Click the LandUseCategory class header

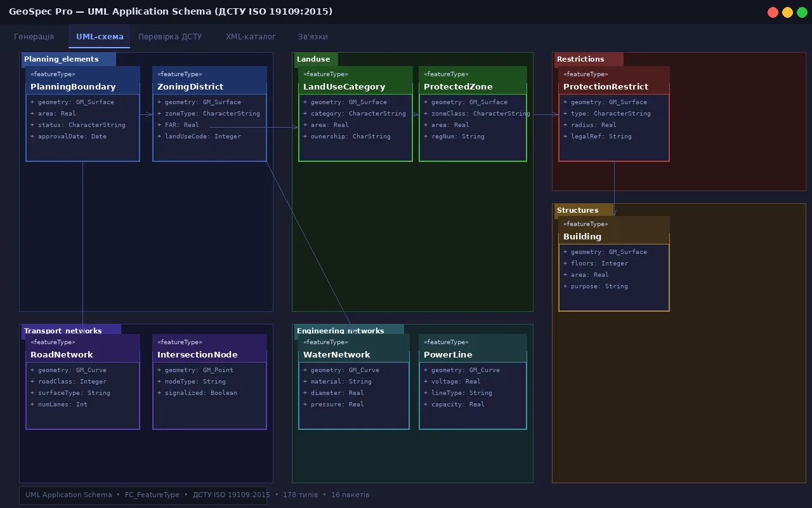click(x=355, y=81)
